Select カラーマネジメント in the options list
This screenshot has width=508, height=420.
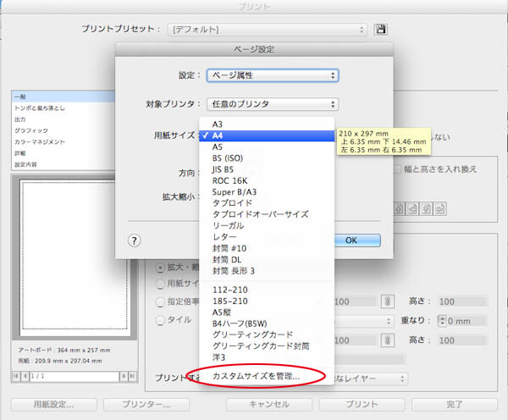point(63,142)
